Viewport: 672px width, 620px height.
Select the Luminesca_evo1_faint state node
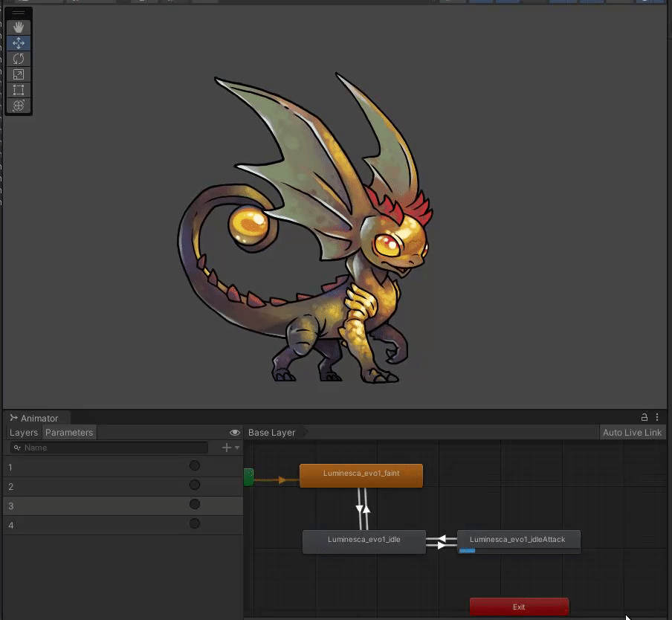pyautogui.click(x=361, y=475)
